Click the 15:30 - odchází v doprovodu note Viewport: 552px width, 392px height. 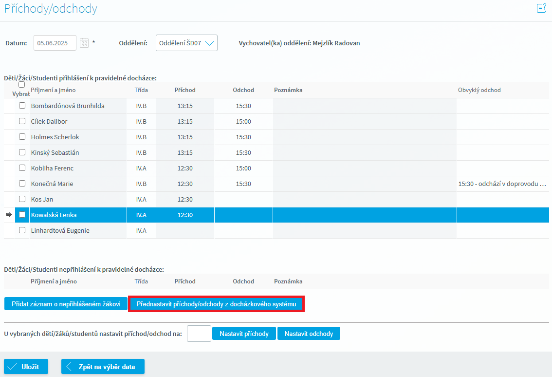coord(502,184)
